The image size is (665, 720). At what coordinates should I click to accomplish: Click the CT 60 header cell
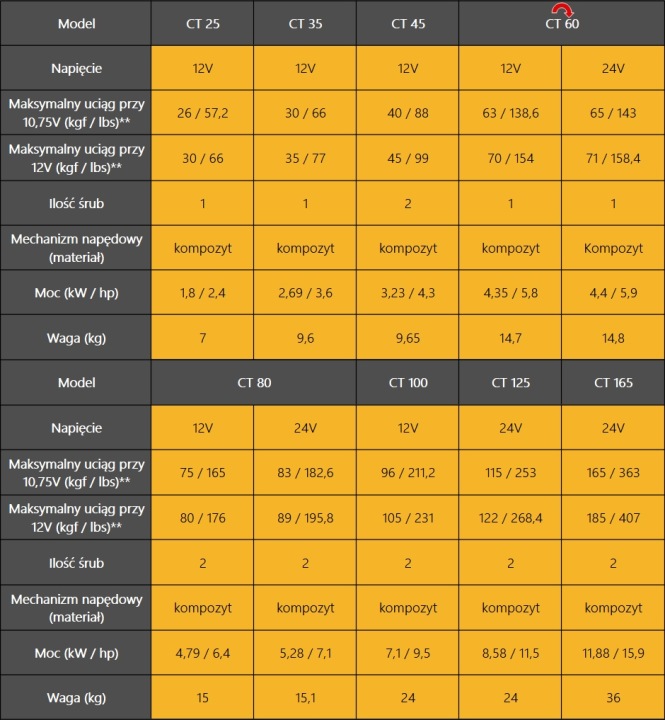(562, 23)
